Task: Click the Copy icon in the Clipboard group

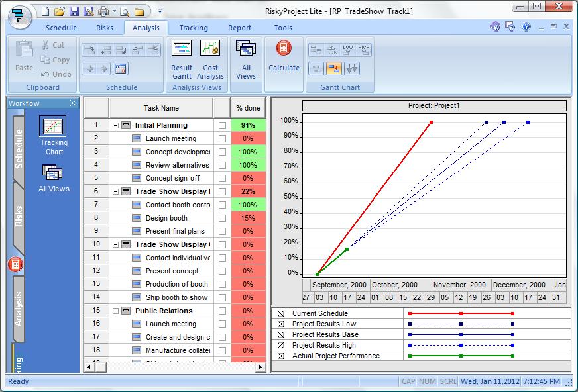Action: [x=56, y=60]
